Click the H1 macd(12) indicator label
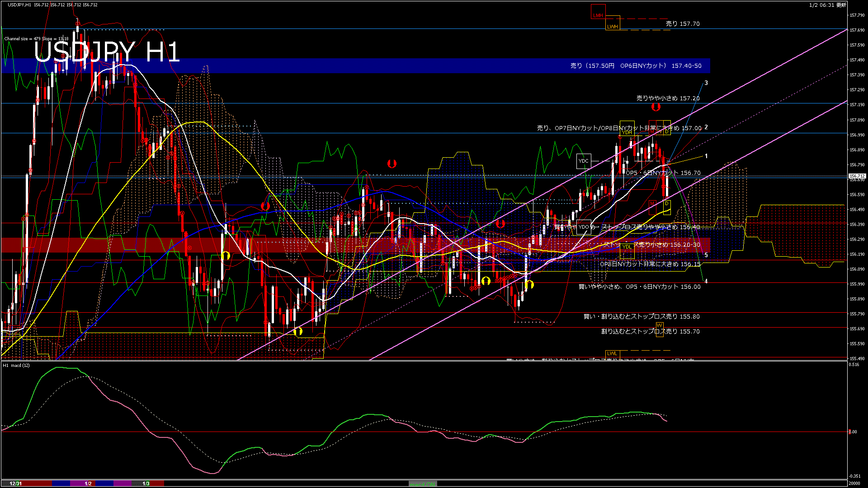Screen dimensions: 868x488 16,365
